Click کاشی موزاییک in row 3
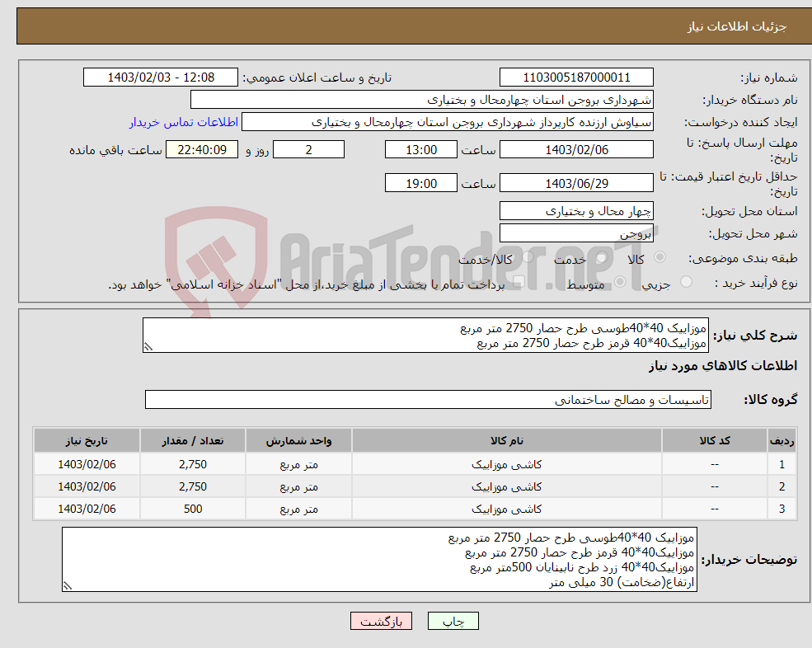Screen dimensions: 812x648 click(506, 509)
